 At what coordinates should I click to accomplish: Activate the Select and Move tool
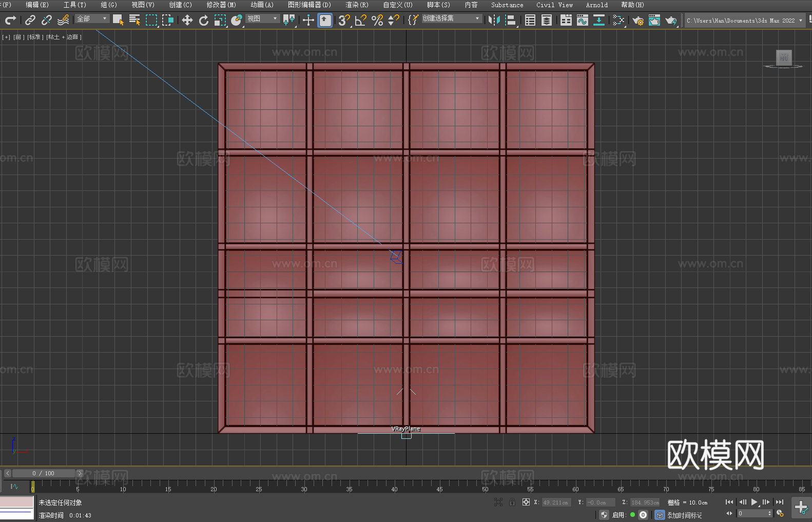(187, 20)
